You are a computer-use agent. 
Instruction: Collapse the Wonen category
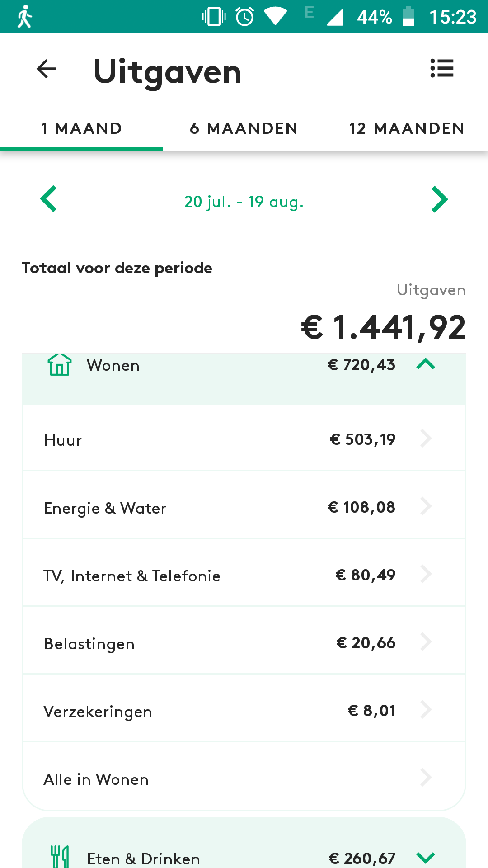pos(426,364)
